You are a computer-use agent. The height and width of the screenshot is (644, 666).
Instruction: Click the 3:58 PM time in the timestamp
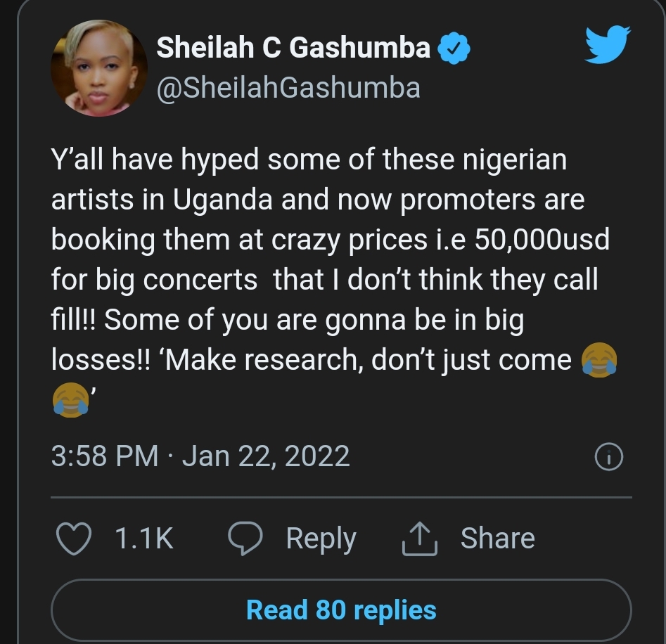105,456
